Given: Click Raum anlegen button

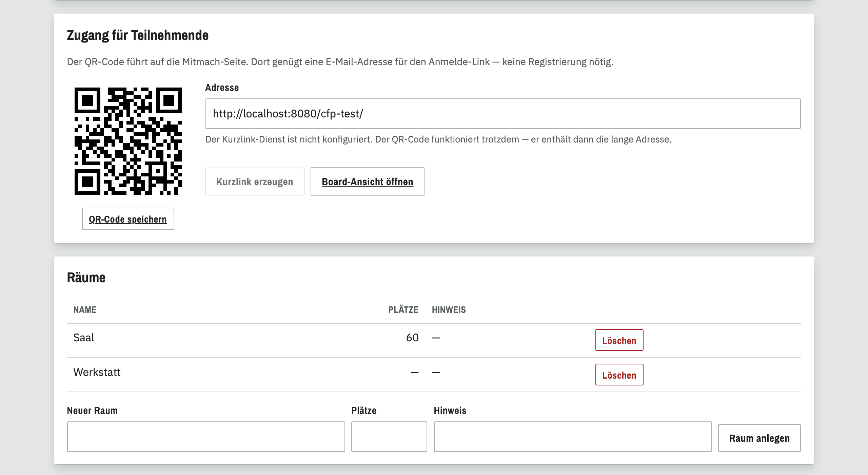Looking at the screenshot, I should 759,438.
